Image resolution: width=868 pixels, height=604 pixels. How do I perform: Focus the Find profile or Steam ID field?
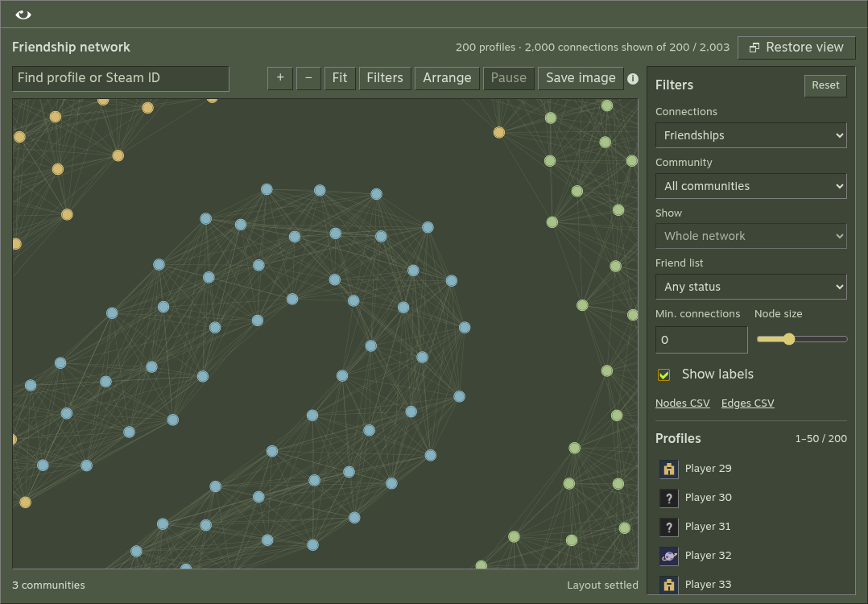pyautogui.click(x=121, y=78)
